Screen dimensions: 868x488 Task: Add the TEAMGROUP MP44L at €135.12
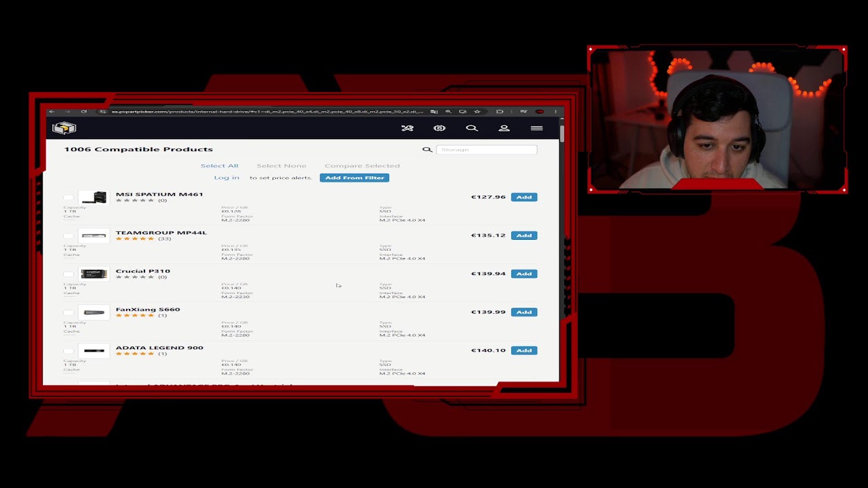[x=524, y=235]
